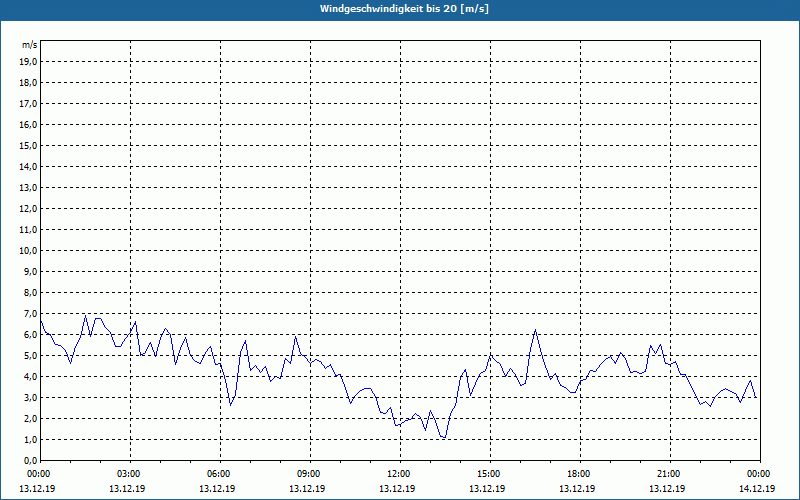This screenshot has height=500, width=800.
Task: Click the '12,0' y-axis label
Action: tap(28, 209)
